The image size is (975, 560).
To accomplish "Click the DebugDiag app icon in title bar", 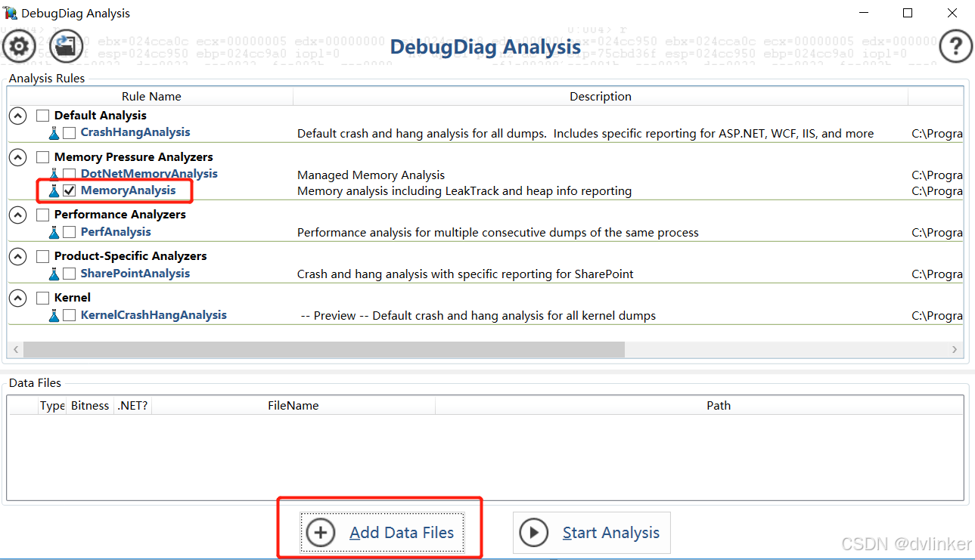I will (x=10, y=13).
